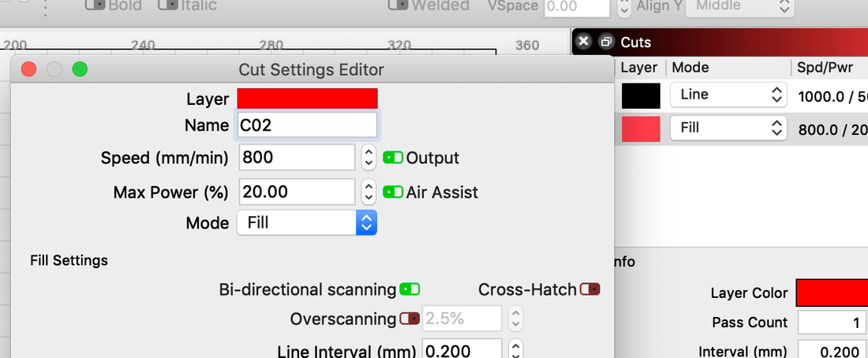Image resolution: width=868 pixels, height=358 pixels.
Task: Enable the Cross-Hatch toggle
Action: (x=589, y=289)
